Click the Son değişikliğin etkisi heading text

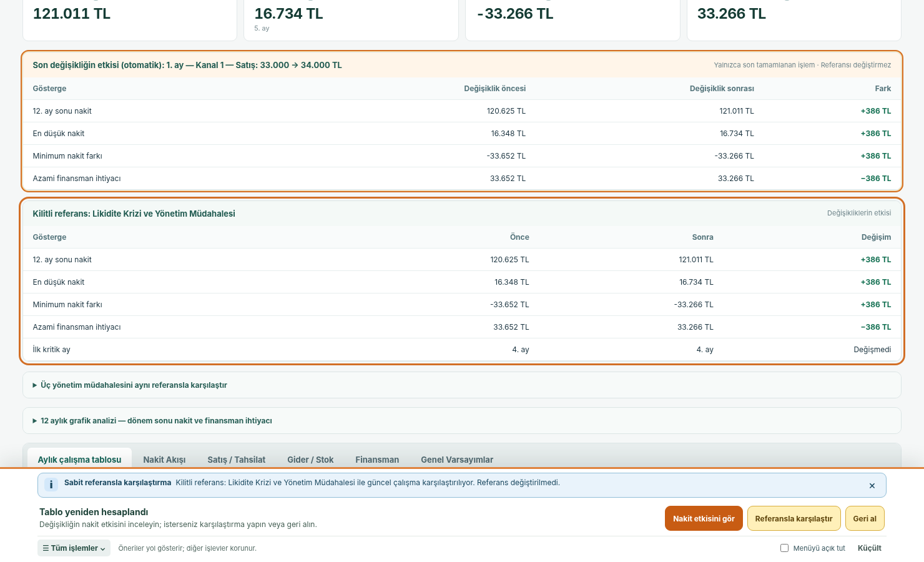point(187,65)
